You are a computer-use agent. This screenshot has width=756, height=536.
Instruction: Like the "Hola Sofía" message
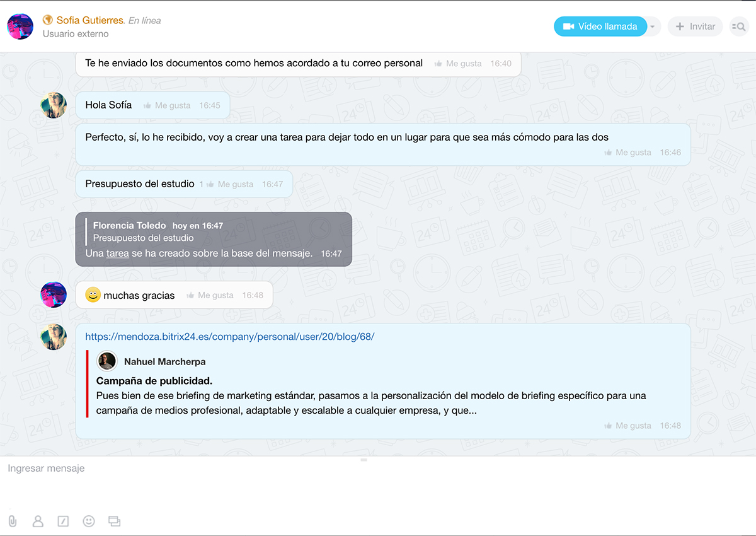point(168,105)
